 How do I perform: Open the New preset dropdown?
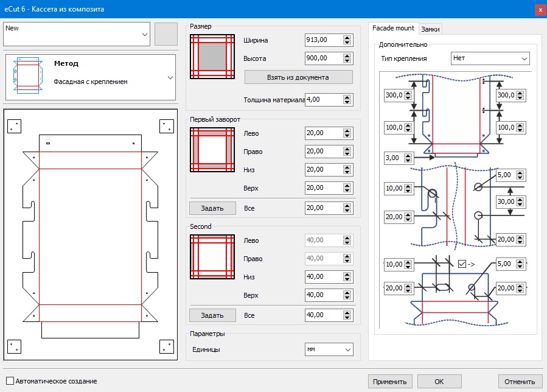point(145,35)
